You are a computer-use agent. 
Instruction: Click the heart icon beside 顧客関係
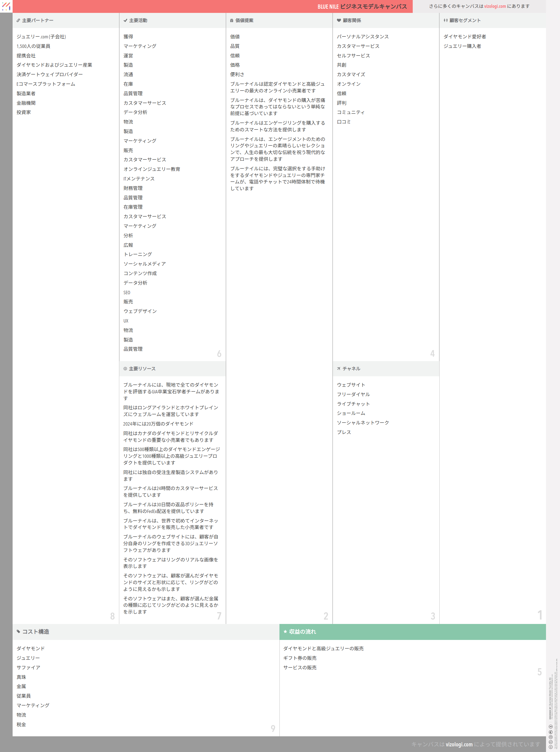[x=339, y=20]
